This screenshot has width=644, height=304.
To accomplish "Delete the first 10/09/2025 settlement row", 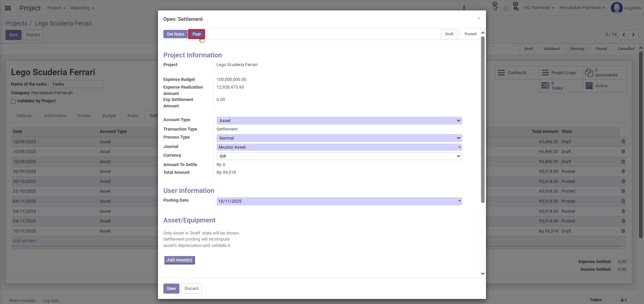I will [623, 142].
